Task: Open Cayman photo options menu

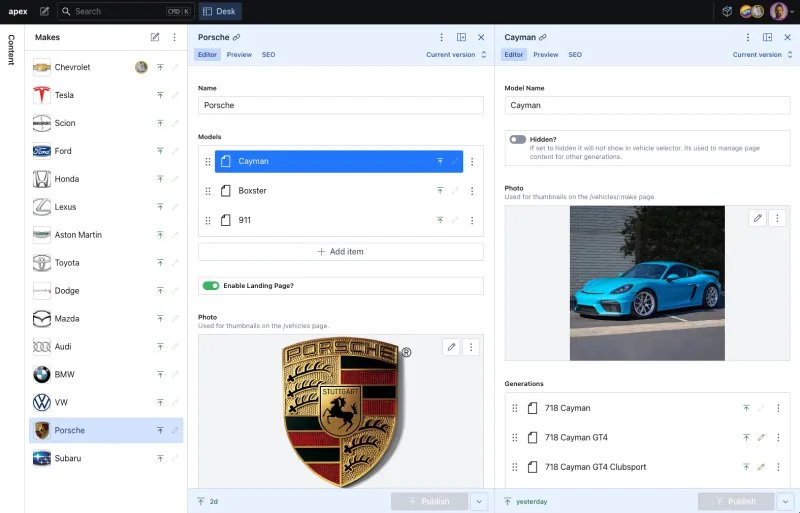Action: coord(777,218)
